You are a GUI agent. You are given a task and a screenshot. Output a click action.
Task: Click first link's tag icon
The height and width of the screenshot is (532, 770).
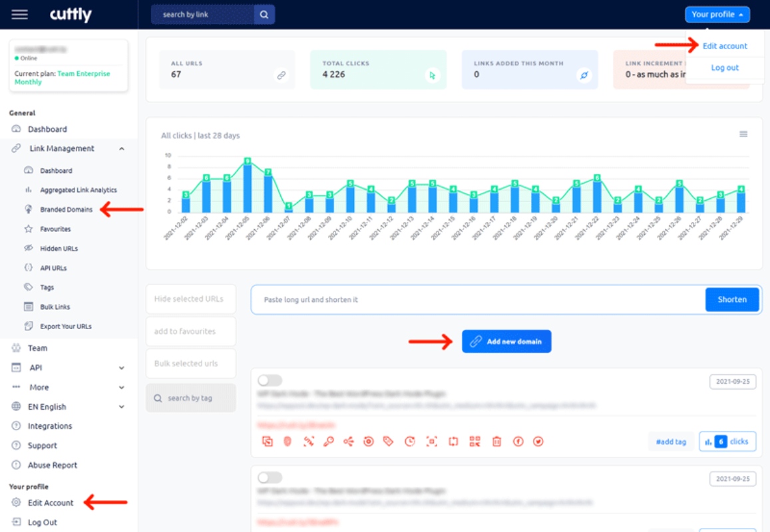(x=389, y=442)
